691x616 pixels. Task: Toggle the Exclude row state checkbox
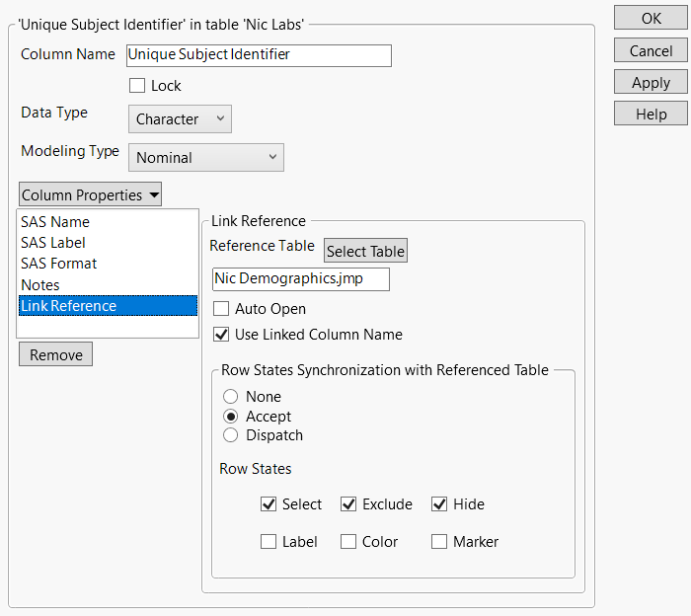pyautogui.click(x=348, y=504)
